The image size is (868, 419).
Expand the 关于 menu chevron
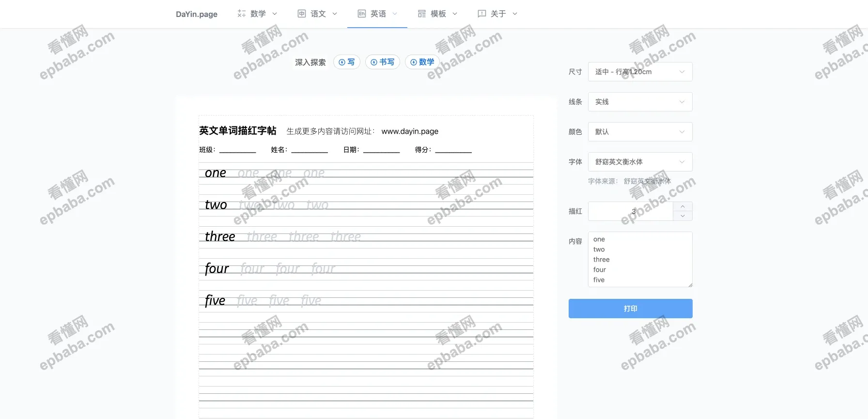(515, 14)
